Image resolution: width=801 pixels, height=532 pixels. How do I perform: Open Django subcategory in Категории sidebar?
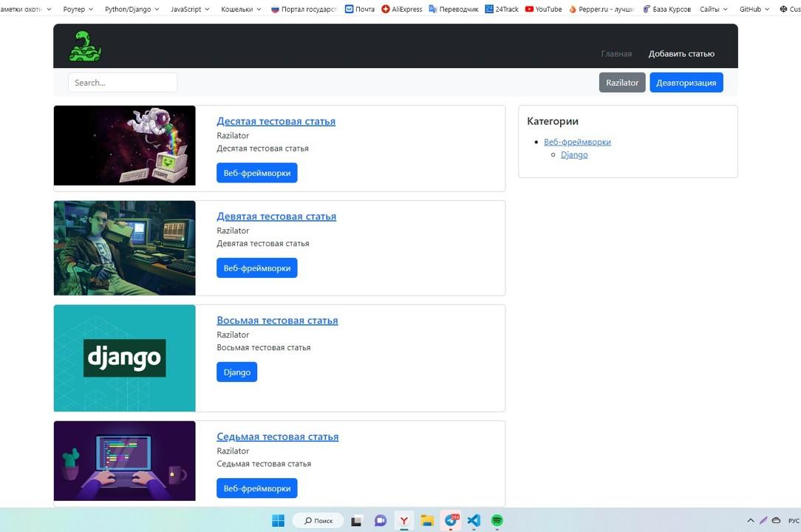click(574, 155)
